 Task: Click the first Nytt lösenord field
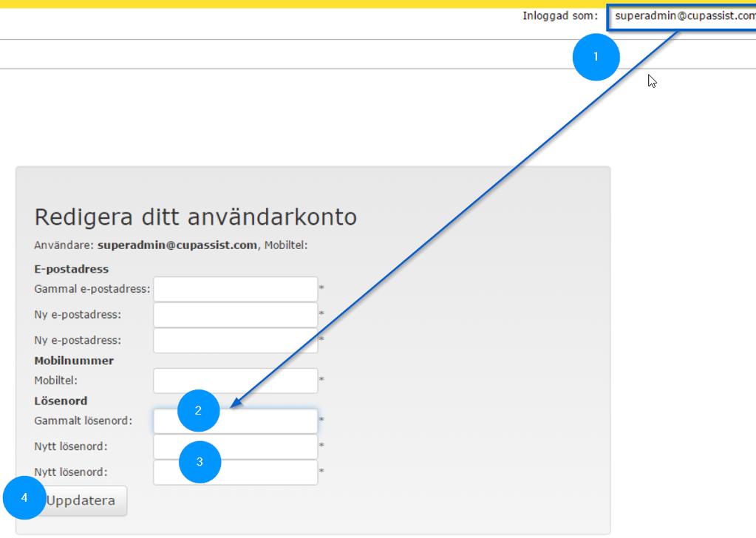pos(235,446)
